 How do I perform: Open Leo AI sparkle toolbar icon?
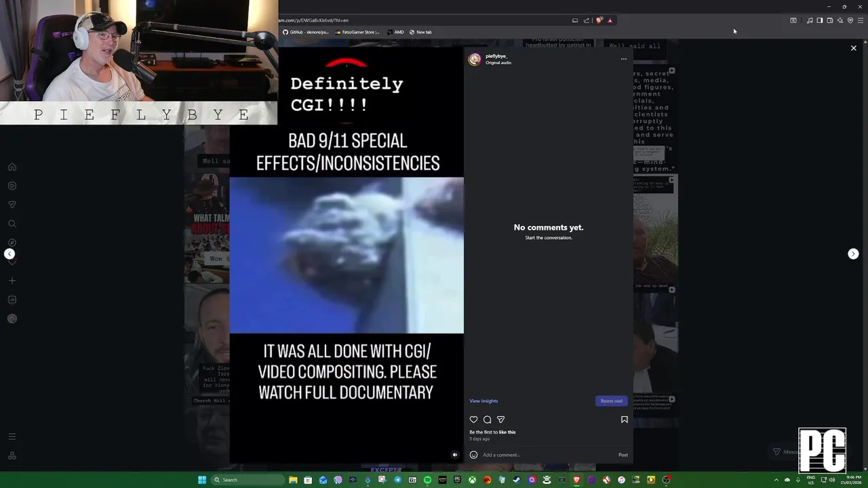pyautogui.click(x=840, y=20)
